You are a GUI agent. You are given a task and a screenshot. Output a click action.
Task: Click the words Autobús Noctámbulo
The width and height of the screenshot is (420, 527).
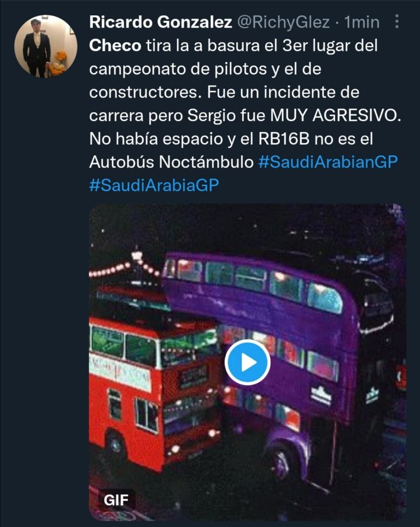(171, 162)
